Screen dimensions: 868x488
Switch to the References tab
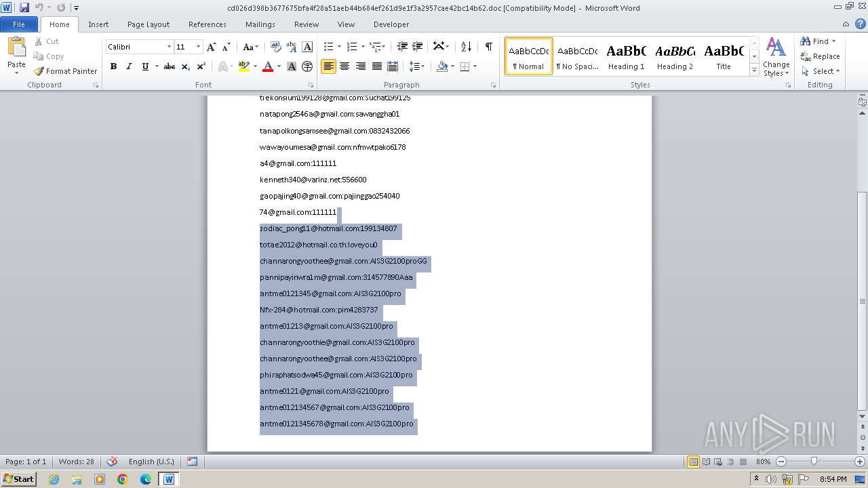[x=208, y=24]
